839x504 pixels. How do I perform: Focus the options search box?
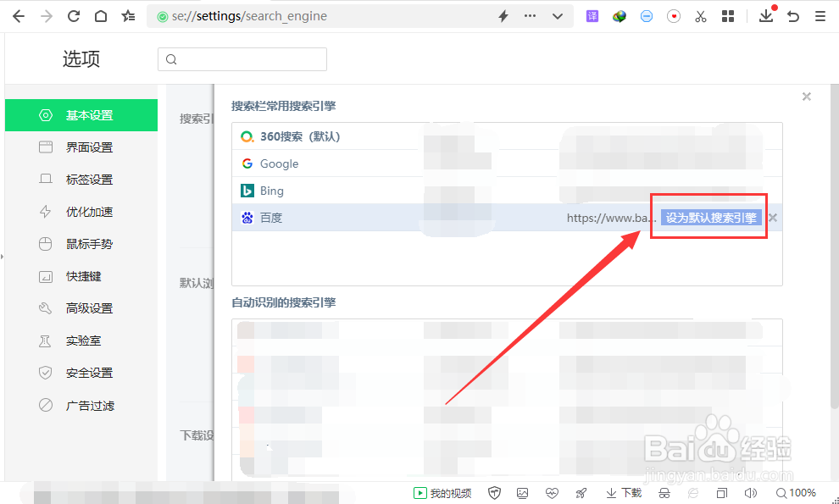coord(242,59)
